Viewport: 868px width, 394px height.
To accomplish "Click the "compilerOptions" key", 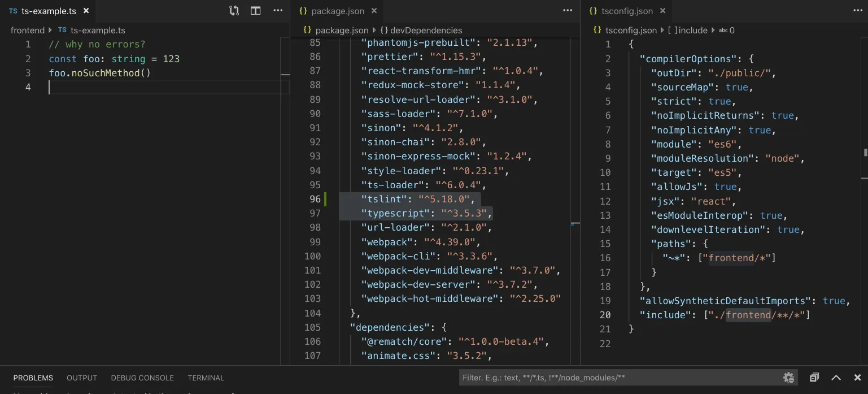I will pyautogui.click(x=688, y=59).
